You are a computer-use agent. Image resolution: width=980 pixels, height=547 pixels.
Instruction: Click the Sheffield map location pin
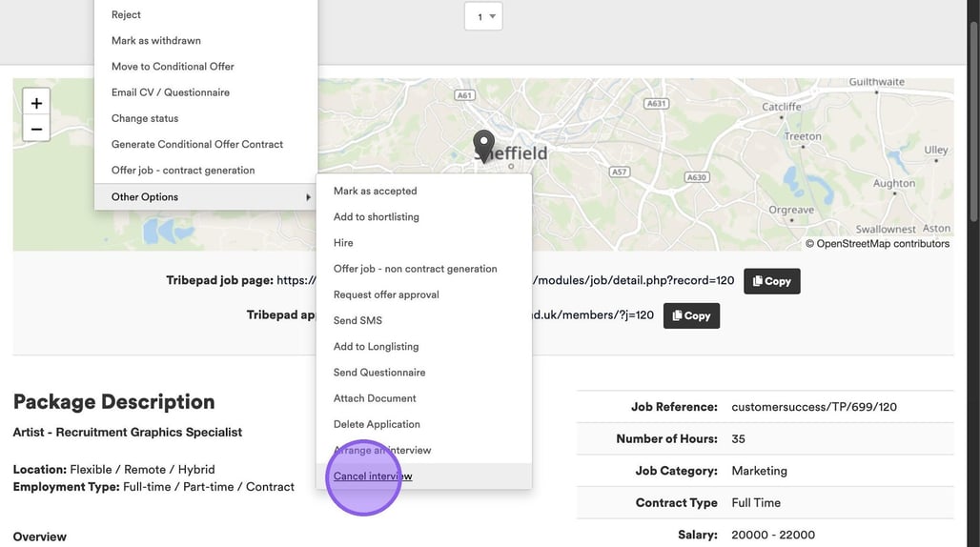pyautogui.click(x=484, y=146)
